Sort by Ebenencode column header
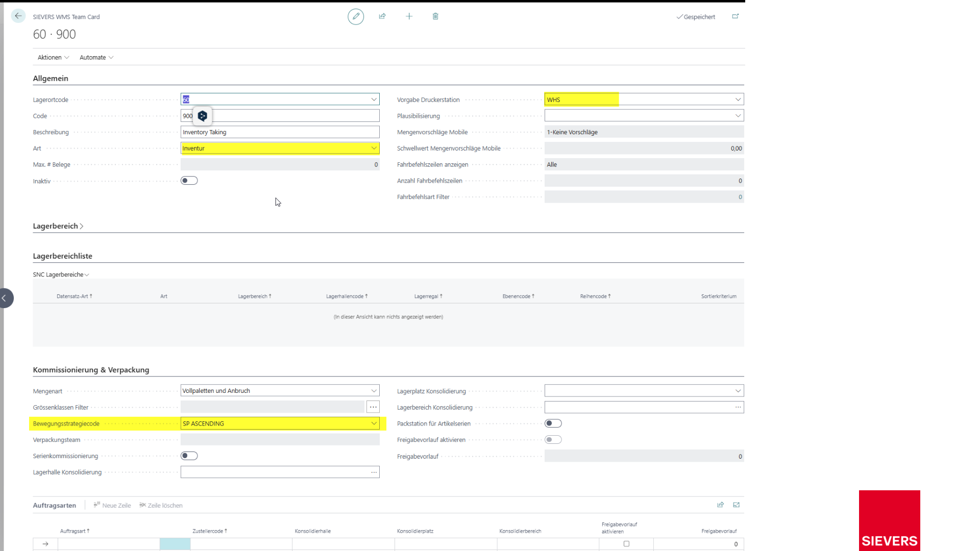Image resolution: width=980 pixels, height=551 pixels. click(x=519, y=296)
